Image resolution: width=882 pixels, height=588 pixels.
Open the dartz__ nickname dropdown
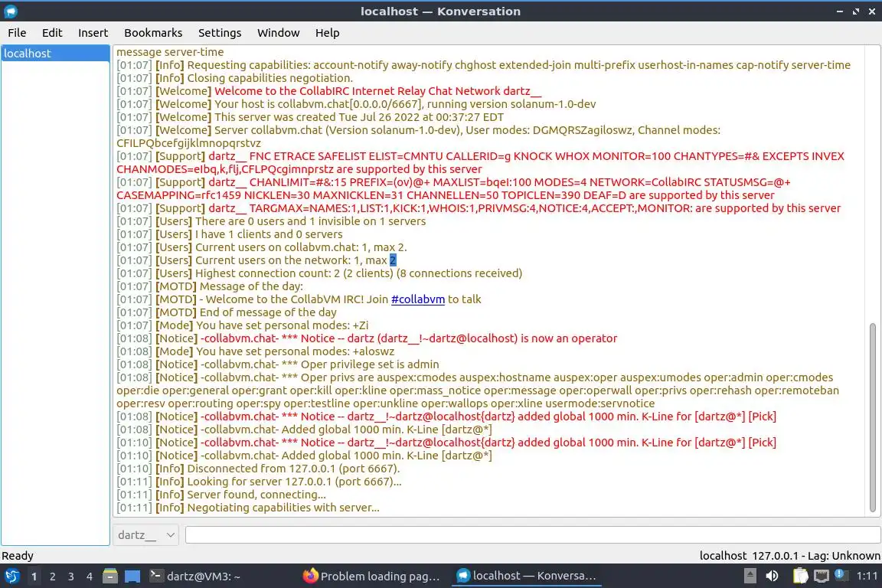point(146,535)
